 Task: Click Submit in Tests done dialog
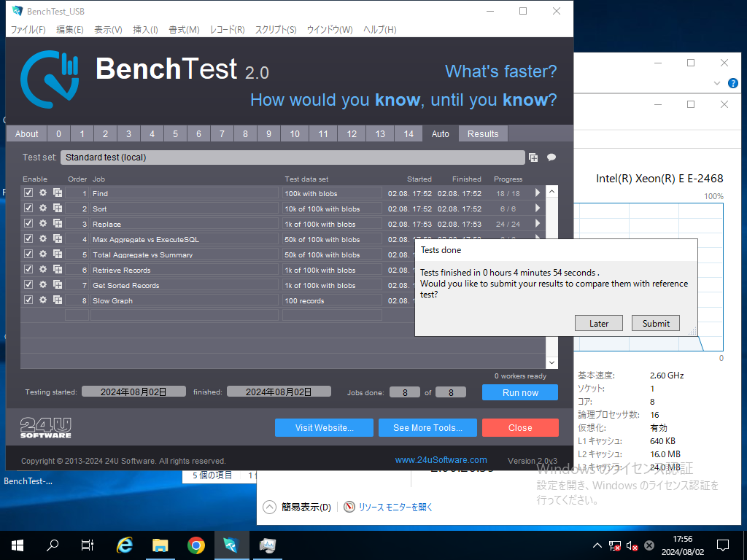656,323
